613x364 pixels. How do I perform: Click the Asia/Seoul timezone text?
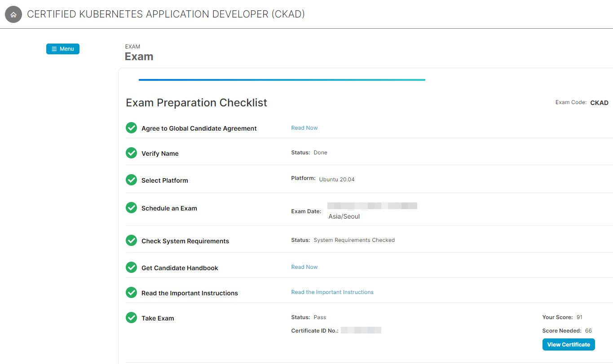click(x=344, y=216)
